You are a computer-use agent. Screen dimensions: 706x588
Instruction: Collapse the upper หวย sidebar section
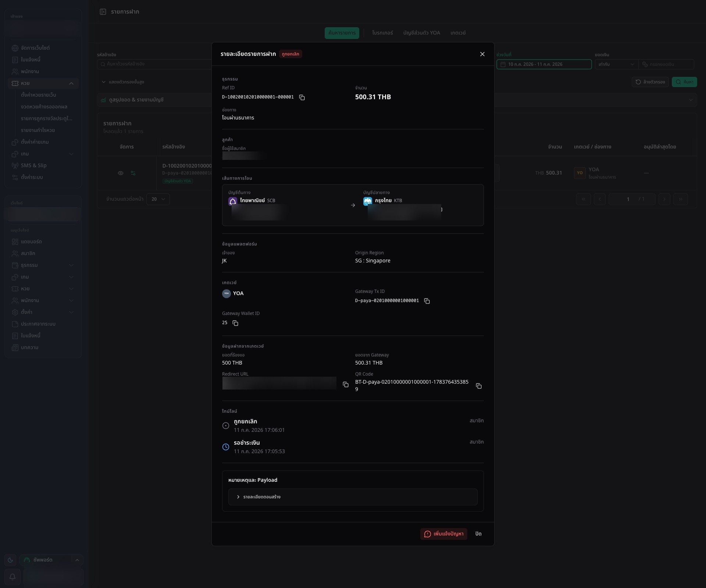coord(43,83)
